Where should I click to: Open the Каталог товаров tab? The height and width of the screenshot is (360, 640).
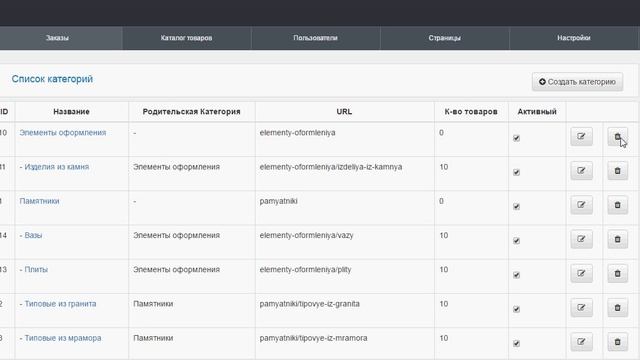187,38
